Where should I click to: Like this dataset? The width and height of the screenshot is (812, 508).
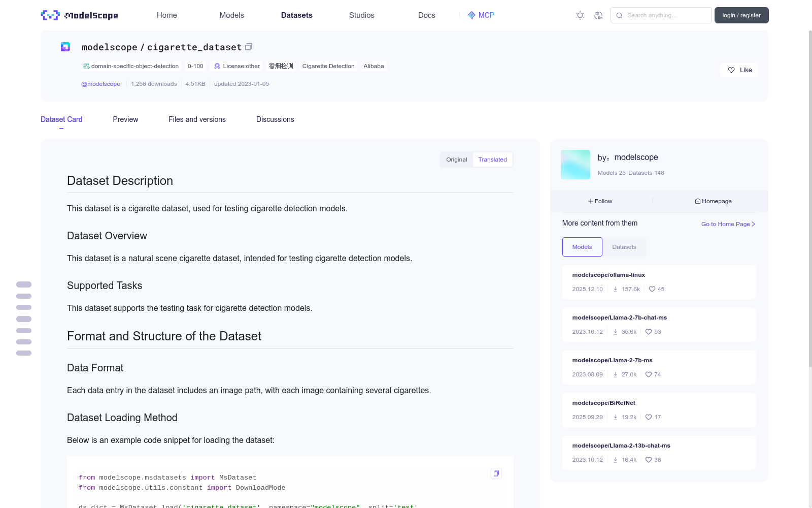coord(739,70)
